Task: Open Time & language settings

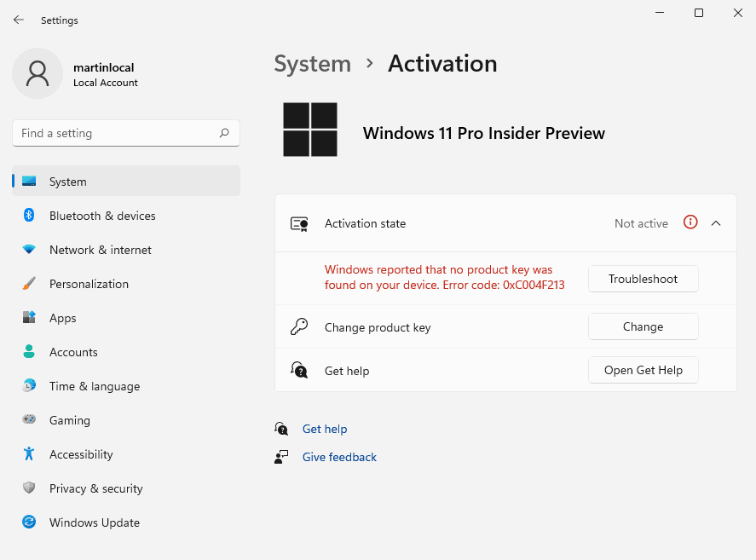Action: 126,386
